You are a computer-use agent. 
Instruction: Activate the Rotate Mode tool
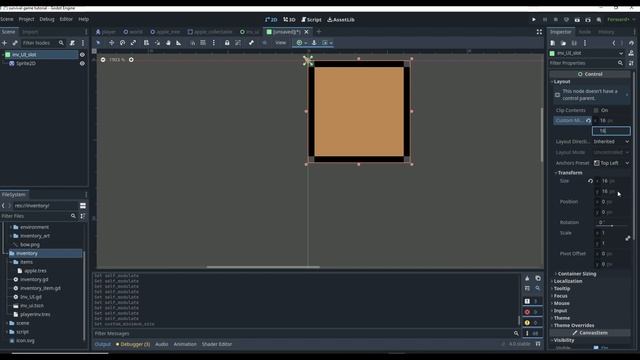click(122, 43)
